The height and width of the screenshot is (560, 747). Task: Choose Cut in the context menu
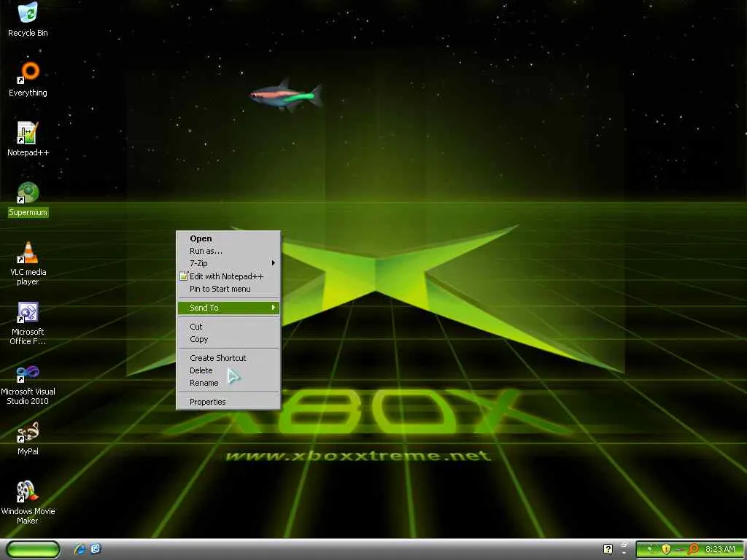(228, 327)
